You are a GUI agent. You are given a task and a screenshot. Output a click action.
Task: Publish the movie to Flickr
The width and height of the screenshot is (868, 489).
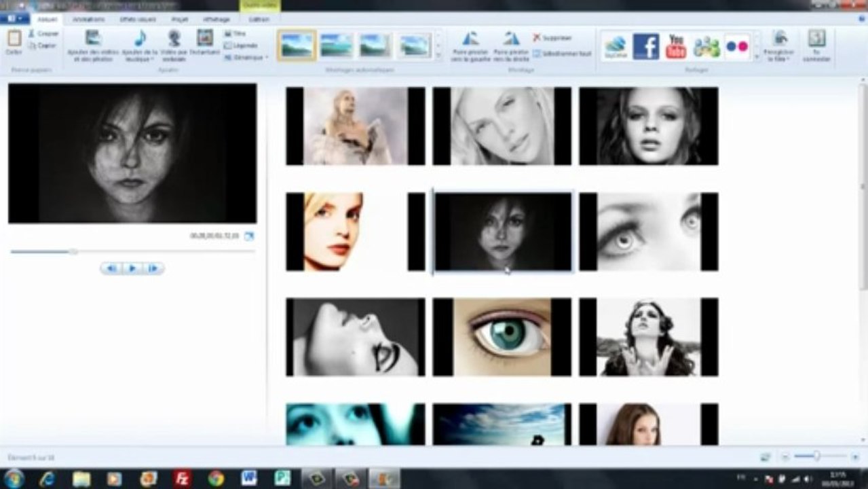click(737, 46)
